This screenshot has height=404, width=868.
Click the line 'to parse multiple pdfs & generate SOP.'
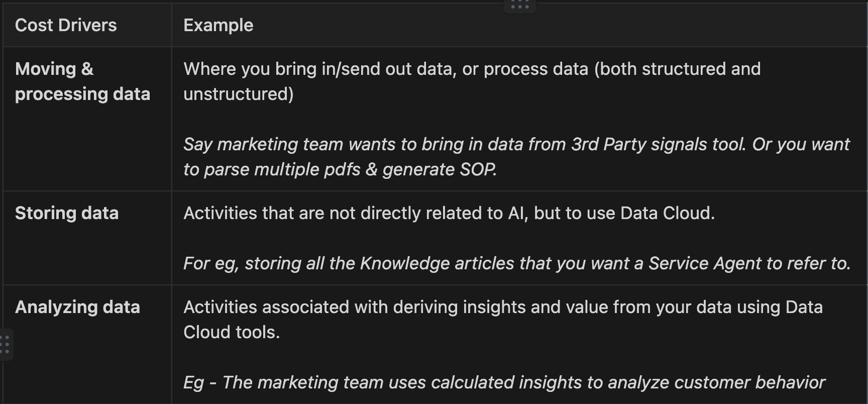[x=340, y=169]
